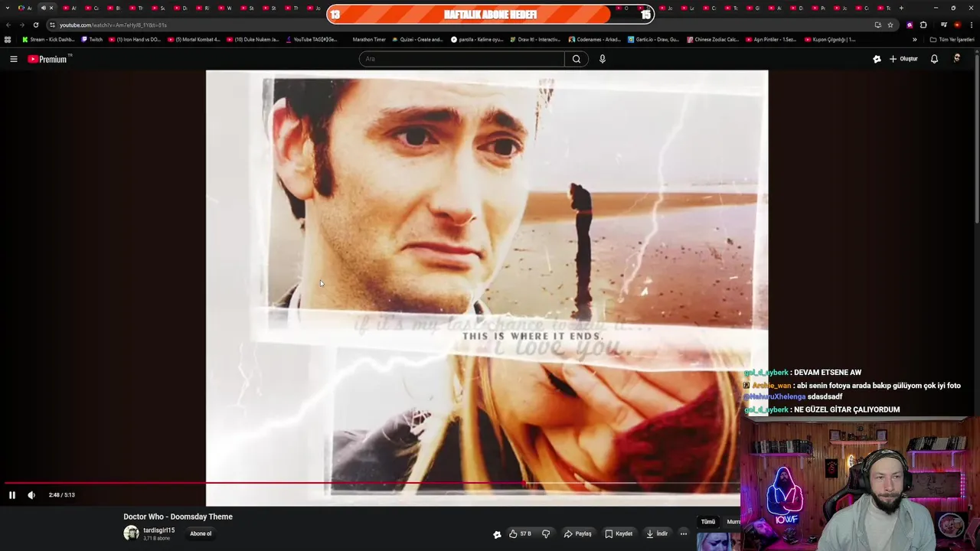980x551 pixels.
Task: Click the install app icon in address bar
Action: tap(877, 24)
